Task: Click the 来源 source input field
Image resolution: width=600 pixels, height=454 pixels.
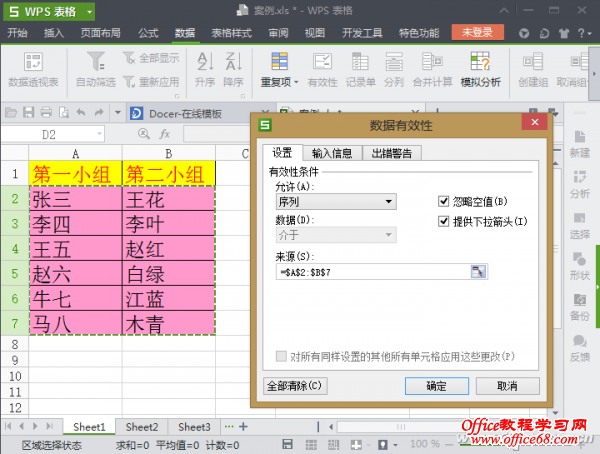Action: (x=372, y=271)
